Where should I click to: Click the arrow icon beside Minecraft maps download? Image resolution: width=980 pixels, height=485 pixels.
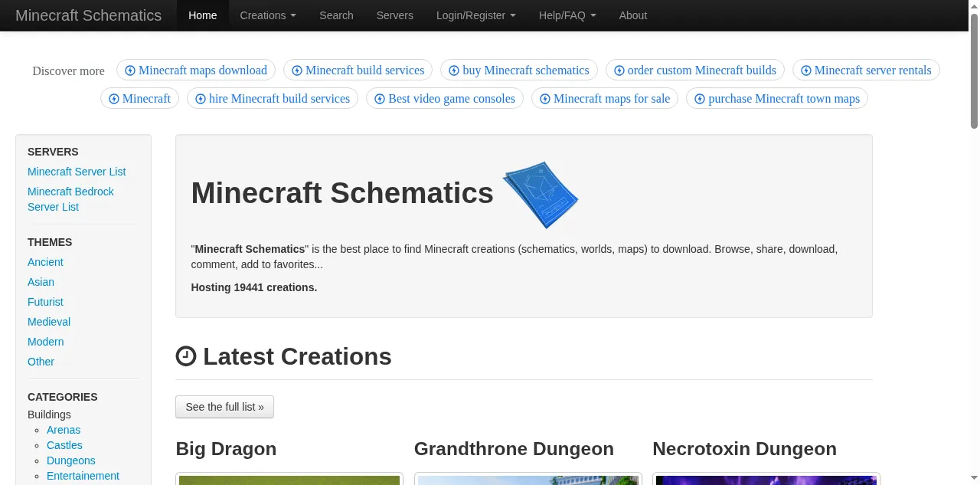click(x=130, y=70)
